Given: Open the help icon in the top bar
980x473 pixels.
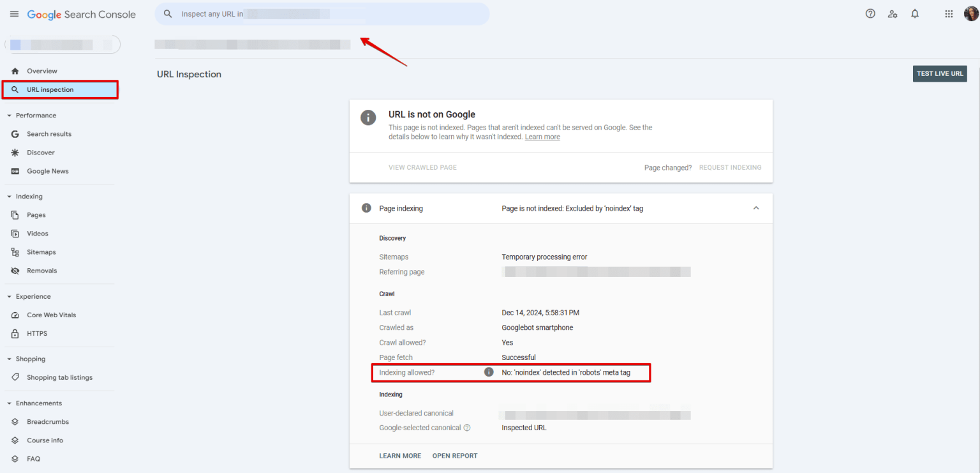Looking at the screenshot, I should pyautogui.click(x=870, y=13).
